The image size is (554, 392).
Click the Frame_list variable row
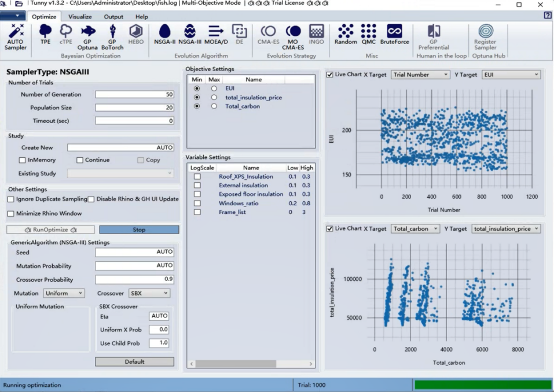(x=251, y=212)
